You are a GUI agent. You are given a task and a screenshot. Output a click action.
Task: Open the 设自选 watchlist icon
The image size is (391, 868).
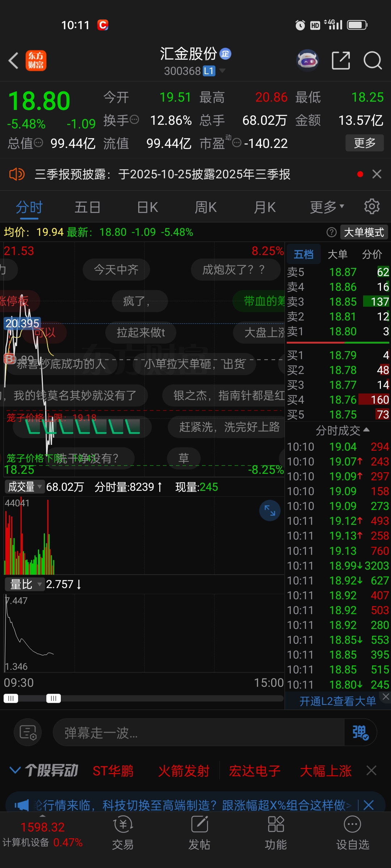coord(353,833)
